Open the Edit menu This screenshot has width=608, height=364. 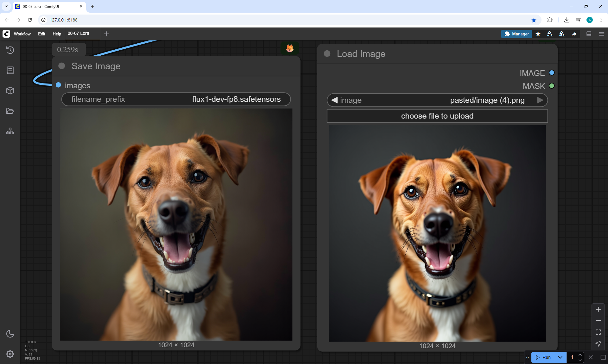pyautogui.click(x=41, y=34)
